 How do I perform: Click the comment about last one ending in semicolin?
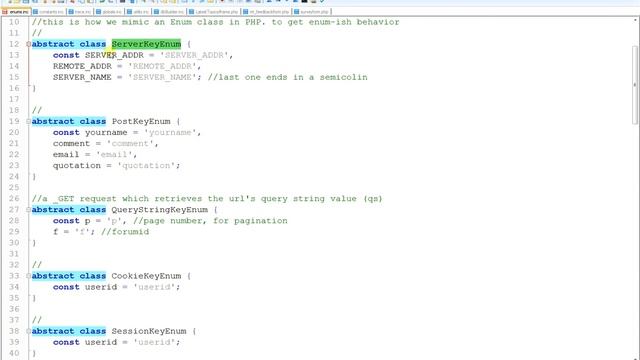(x=288, y=77)
